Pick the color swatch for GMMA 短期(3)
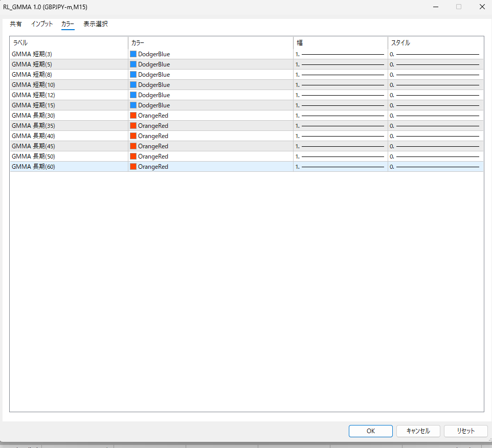The width and height of the screenshot is (492, 448). pos(133,54)
